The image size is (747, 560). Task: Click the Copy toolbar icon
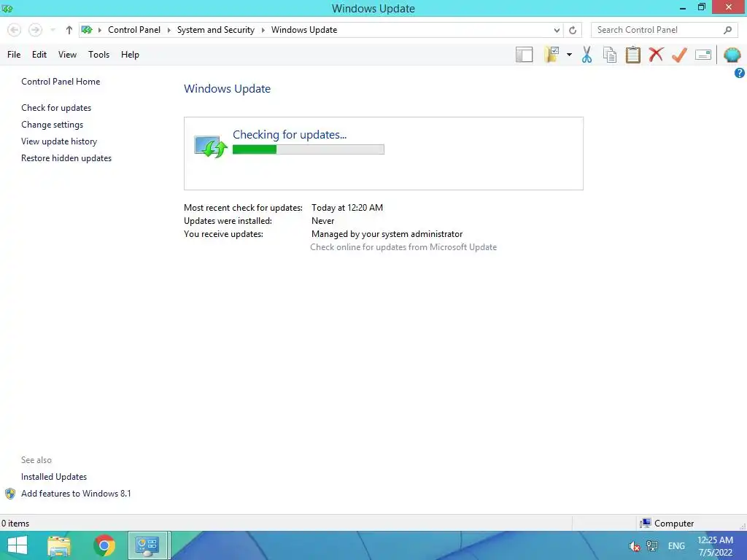click(x=610, y=55)
